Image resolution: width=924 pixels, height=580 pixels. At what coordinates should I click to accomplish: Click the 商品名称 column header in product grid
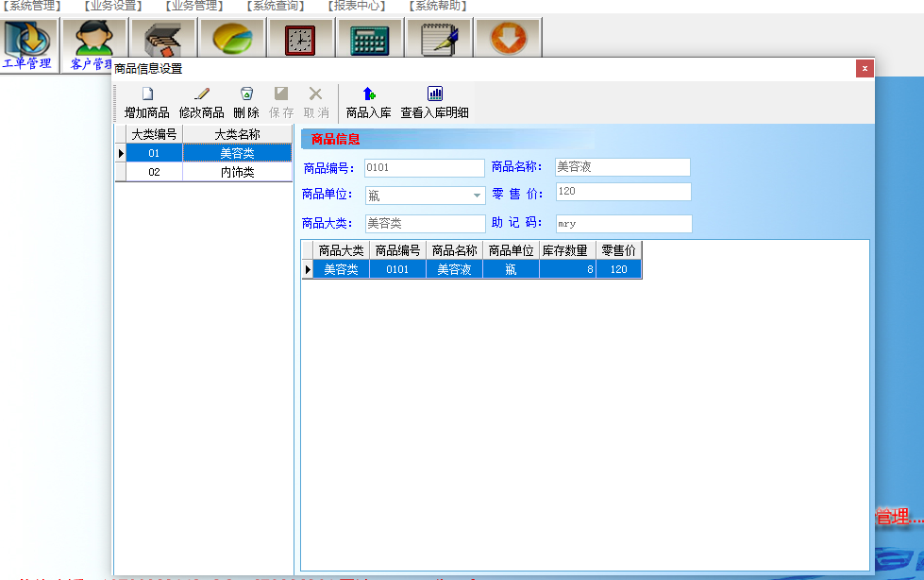click(454, 250)
